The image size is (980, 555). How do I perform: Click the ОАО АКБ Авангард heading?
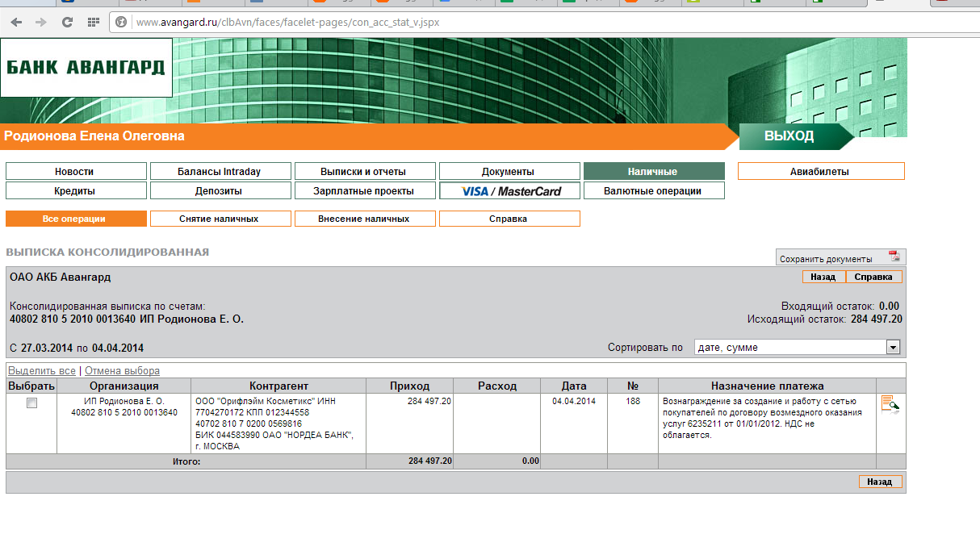(x=61, y=277)
